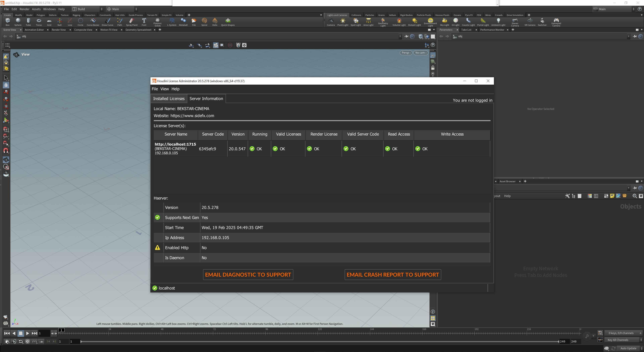
Task: Open the Main radial menu dropdown
Action: click(x=122, y=9)
